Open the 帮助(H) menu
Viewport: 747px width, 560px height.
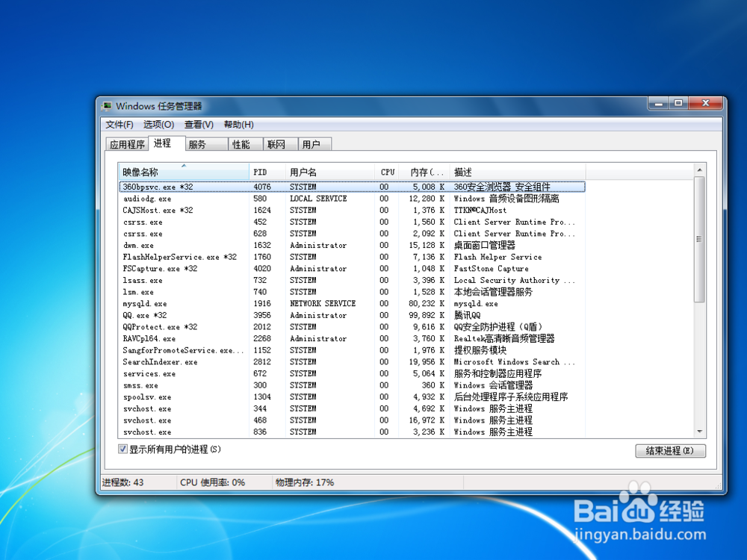(239, 125)
